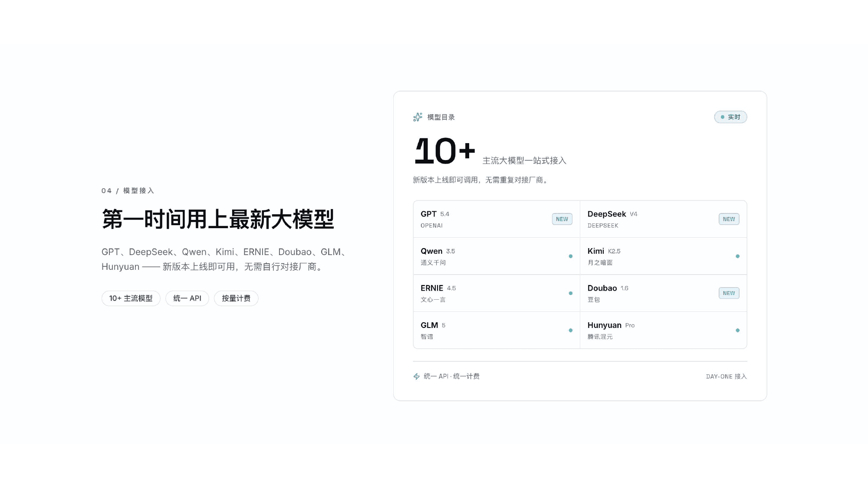Click the status dot on Hunyuan row
Viewport: 868px width, 488px height.
coord(738,331)
